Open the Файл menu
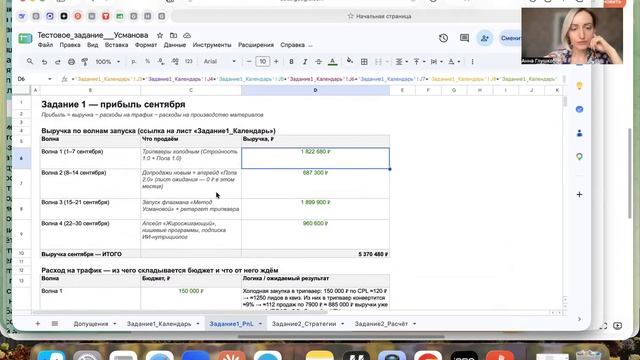The width and height of the screenshot is (640, 360). [45, 45]
